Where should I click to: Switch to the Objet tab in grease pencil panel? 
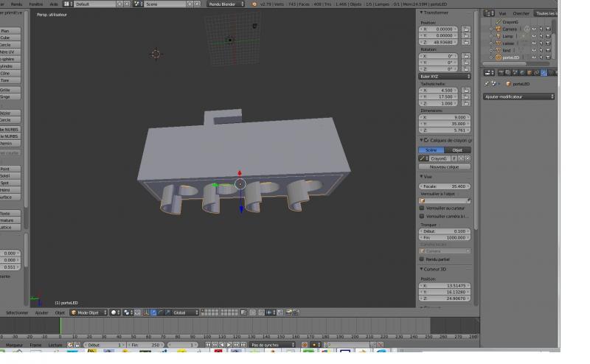tap(457, 150)
